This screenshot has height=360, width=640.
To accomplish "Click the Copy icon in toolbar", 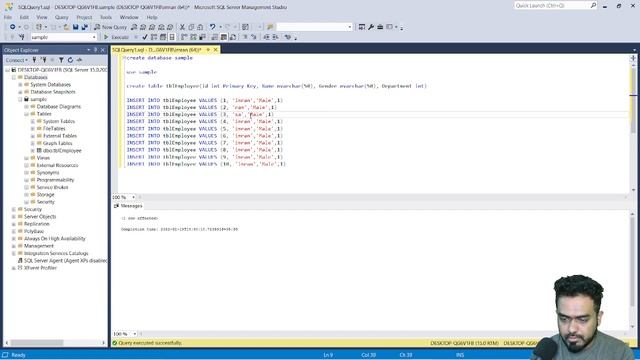I will coord(191,27).
